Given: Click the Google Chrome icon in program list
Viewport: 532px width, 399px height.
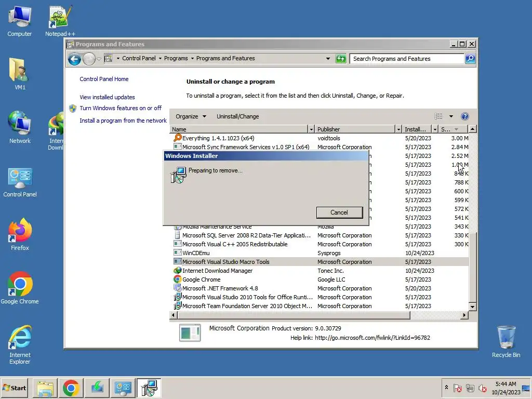Looking at the screenshot, I should (x=178, y=279).
